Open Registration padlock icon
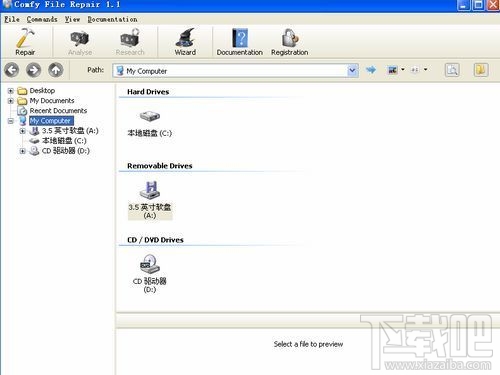Viewport: 500px width, 375px height. point(290,38)
